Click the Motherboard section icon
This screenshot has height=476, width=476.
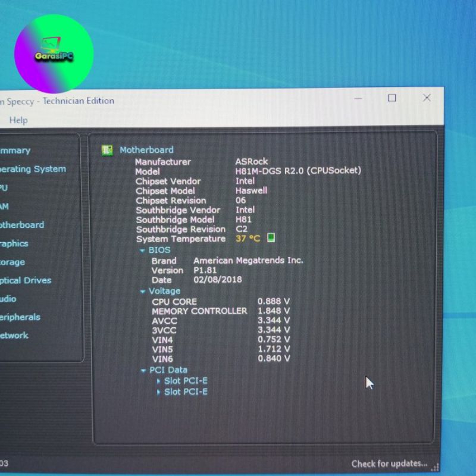(x=107, y=150)
